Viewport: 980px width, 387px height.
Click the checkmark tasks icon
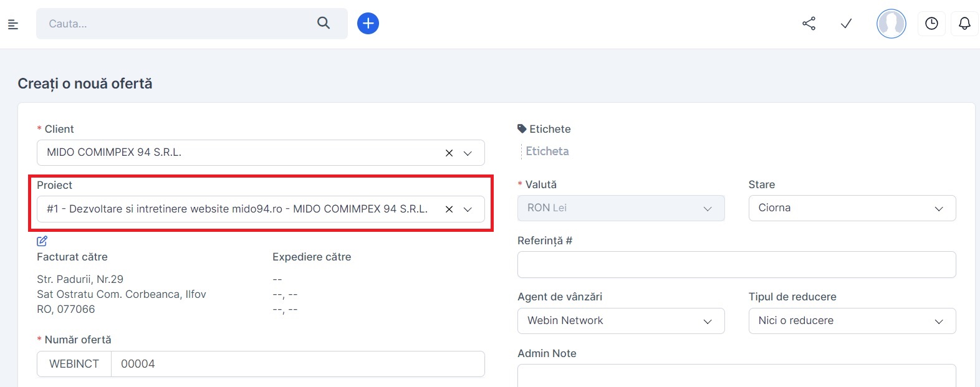(846, 24)
